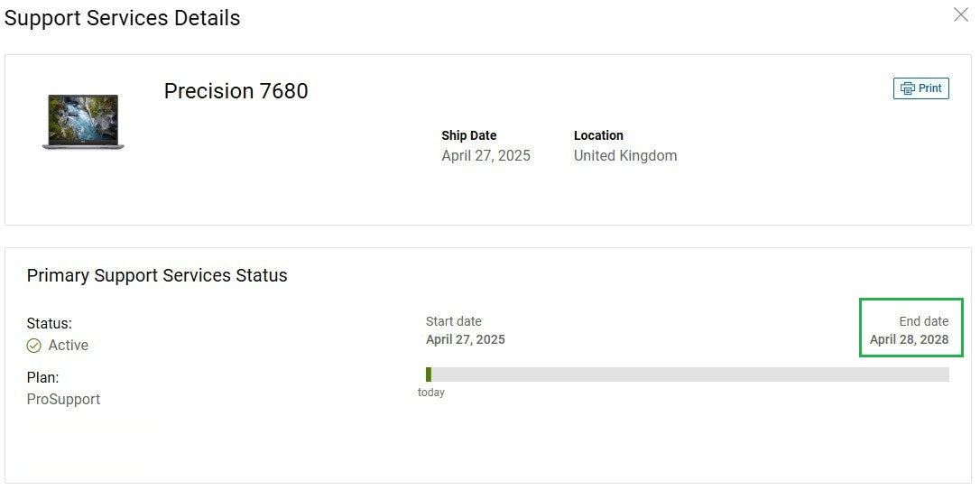Click the today marker under progress bar

pyautogui.click(x=431, y=393)
